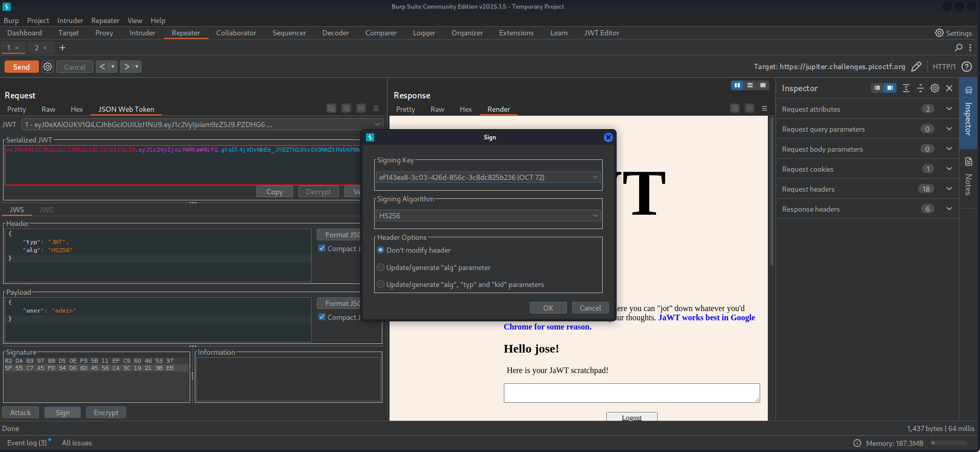Open global Settings gear
Screen dimensions: 980x452
click(940, 33)
